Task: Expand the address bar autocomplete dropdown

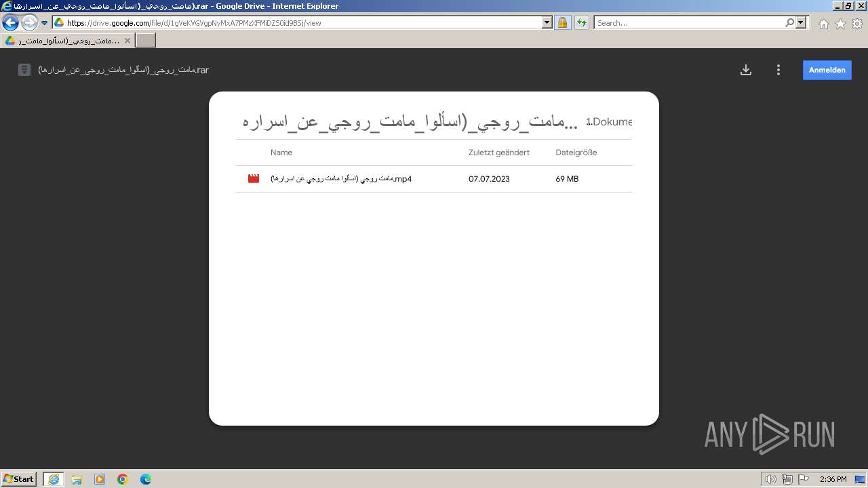Action: 547,22
